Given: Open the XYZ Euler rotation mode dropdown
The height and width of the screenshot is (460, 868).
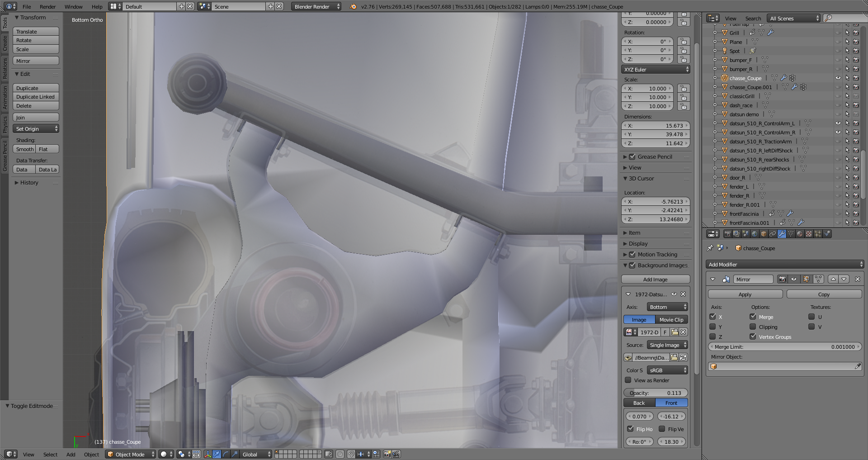Looking at the screenshot, I should pos(656,70).
